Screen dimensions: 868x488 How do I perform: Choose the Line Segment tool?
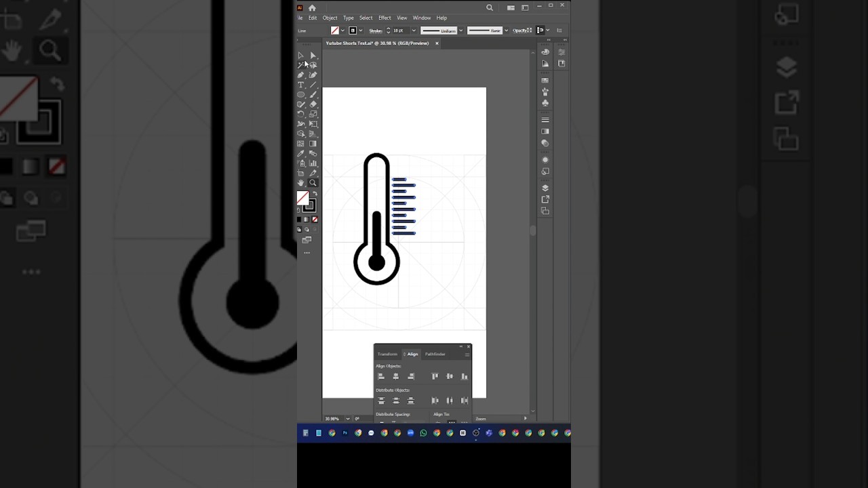(x=313, y=85)
